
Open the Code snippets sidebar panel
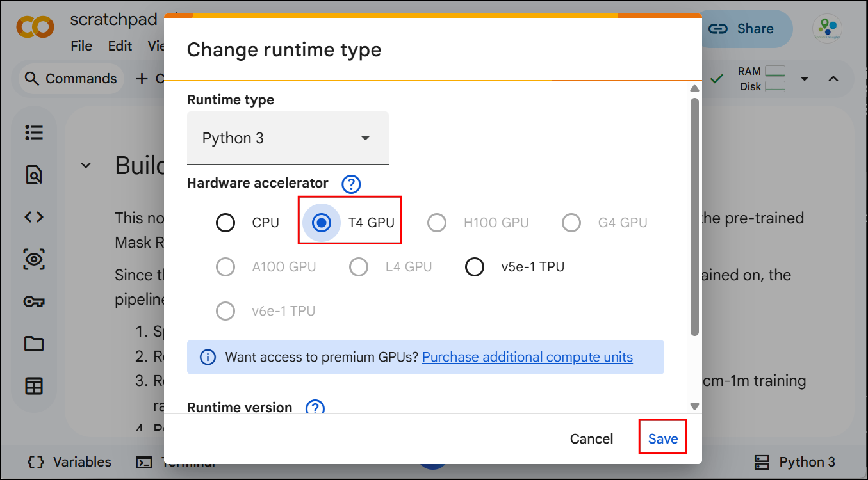(x=34, y=217)
